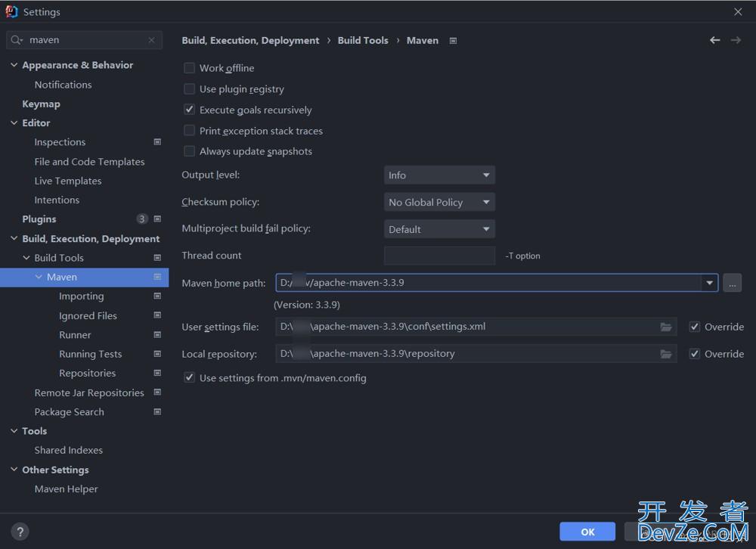756x549 pixels.
Task: Open Maven Helper settings
Action: pos(66,489)
